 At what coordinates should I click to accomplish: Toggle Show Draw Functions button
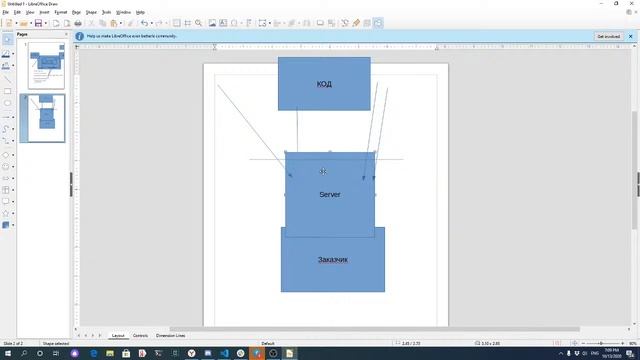coord(378,23)
